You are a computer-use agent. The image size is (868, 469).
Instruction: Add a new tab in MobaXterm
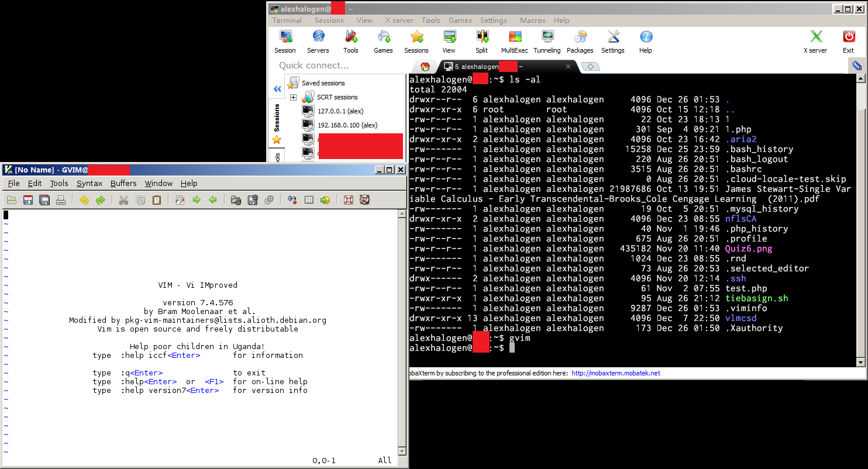(x=591, y=67)
